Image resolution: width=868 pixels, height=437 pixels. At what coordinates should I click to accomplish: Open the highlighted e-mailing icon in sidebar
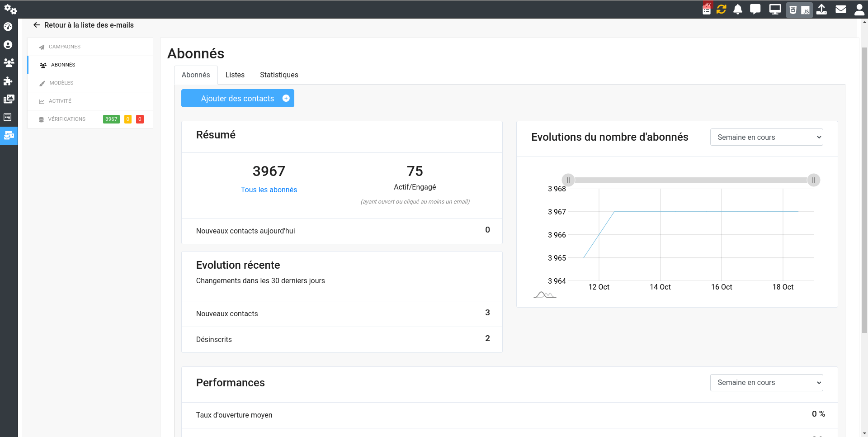pos(9,135)
